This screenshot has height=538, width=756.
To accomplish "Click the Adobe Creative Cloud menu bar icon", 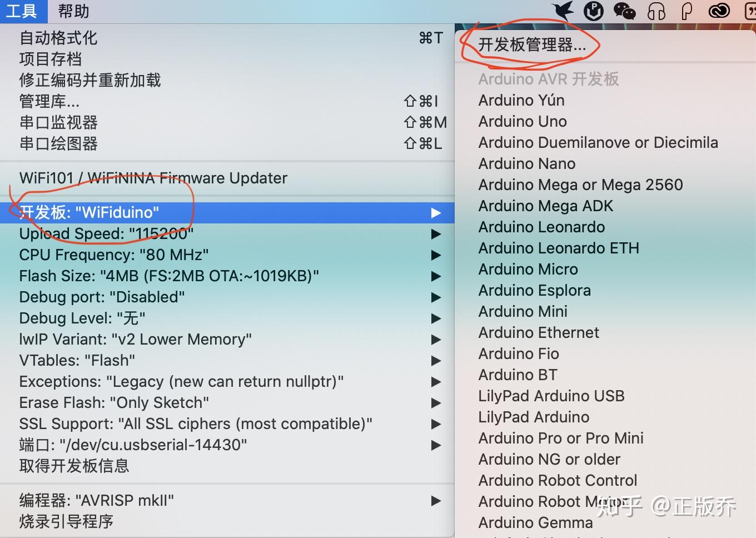I will 719,11.
